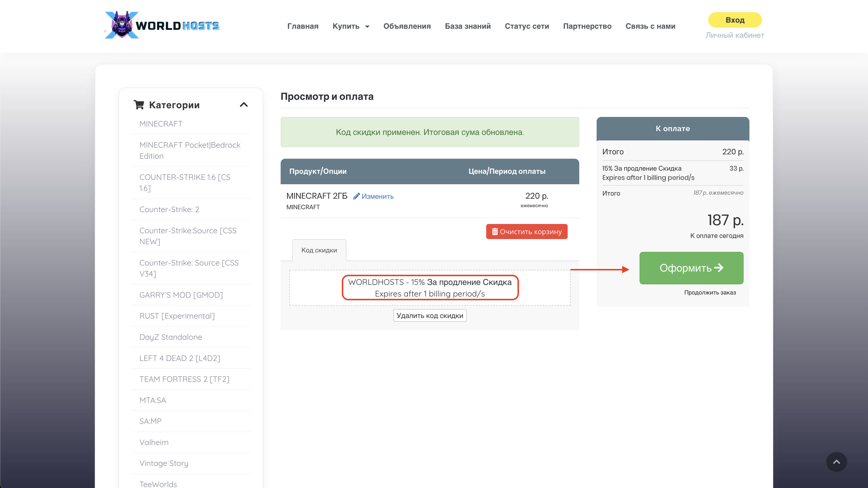Click the Продолжить заказ link
The height and width of the screenshot is (488, 868).
[710, 292]
